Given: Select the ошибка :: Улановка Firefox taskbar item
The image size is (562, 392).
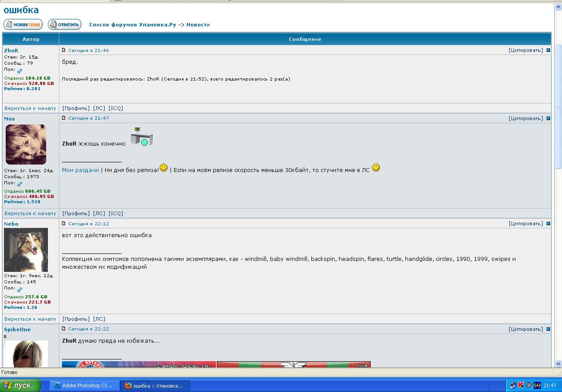Looking at the screenshot, I should [156, 385].
